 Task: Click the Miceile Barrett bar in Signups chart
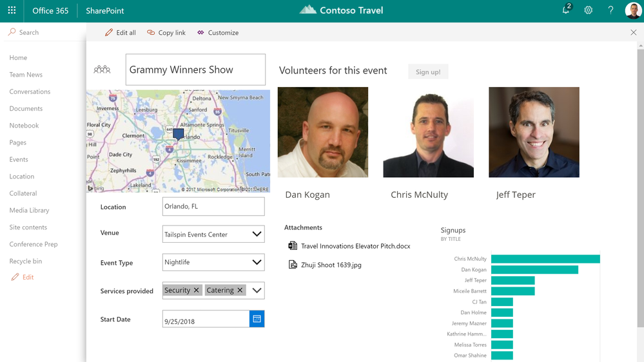click(513, 291)
